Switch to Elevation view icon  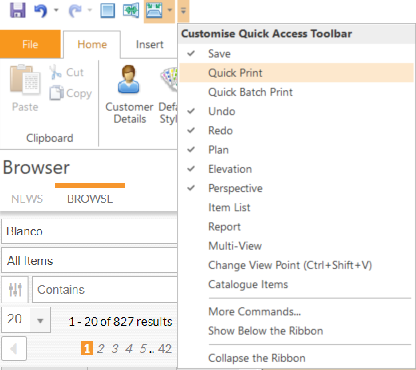(x=131, y=10)
